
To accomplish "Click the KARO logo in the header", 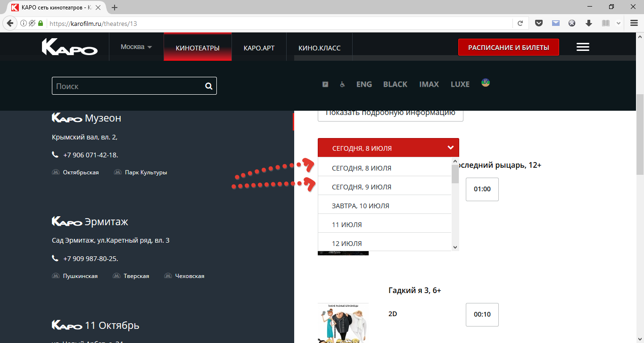I will click(x=69, y=47).
